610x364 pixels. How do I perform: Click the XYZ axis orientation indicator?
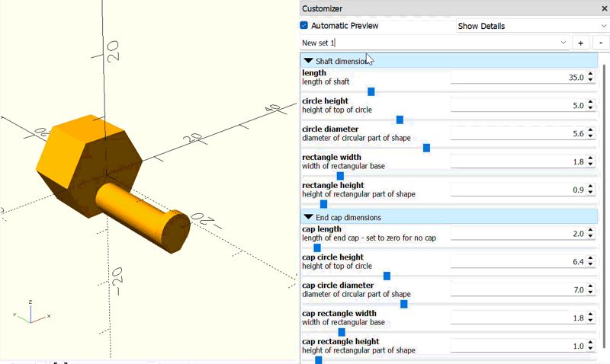pos(31,312)
